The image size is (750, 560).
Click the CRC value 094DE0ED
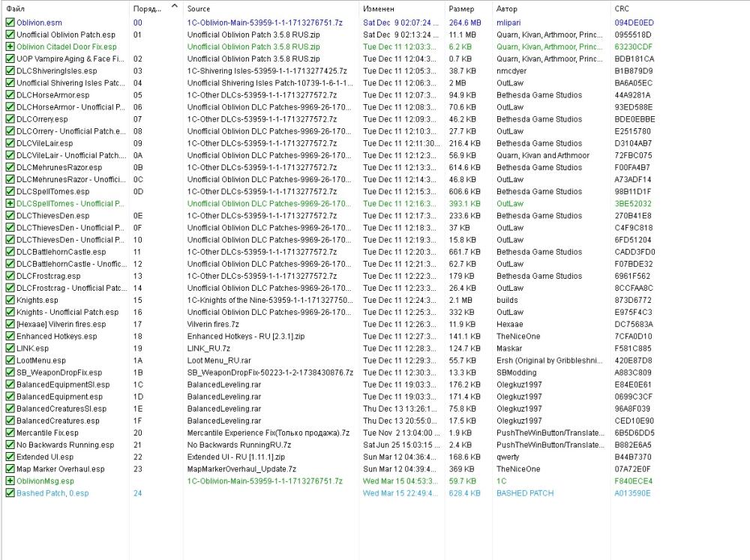(634, 22)
